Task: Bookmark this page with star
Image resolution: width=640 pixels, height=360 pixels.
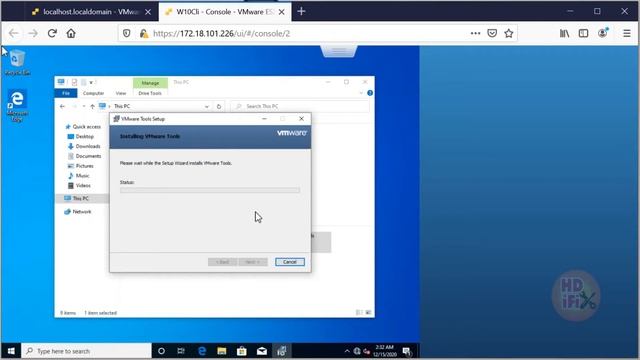Action: [509, 33]
